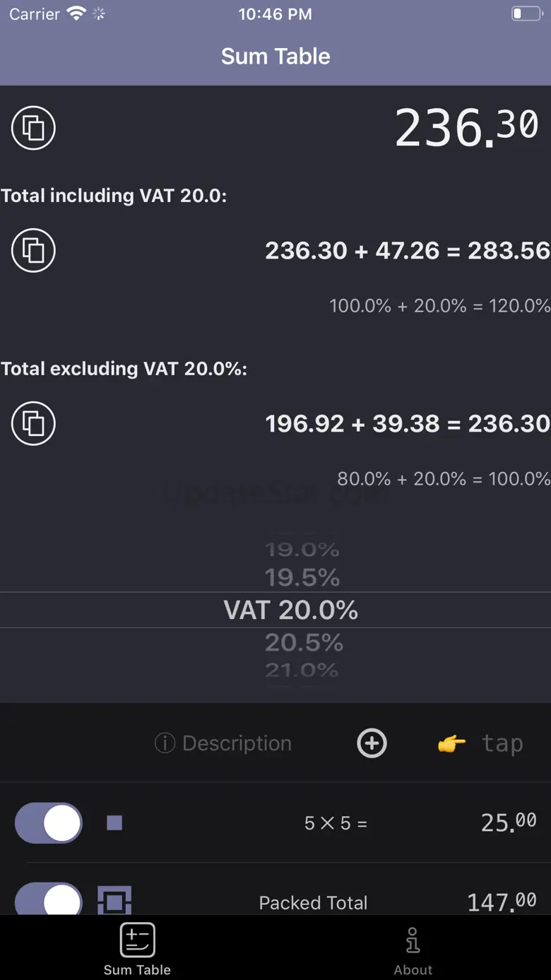The width and height of the screenshot is (551, 980).
Task: Pick 21.0% from the VAT wheel
Action: pyautogui.click(x=302, y=670)
